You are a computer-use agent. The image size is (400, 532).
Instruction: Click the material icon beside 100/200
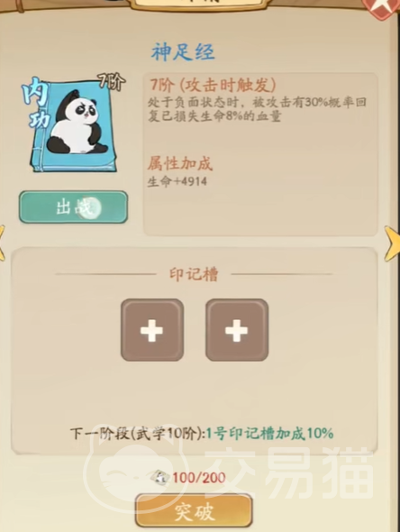[x=159, y=478]
